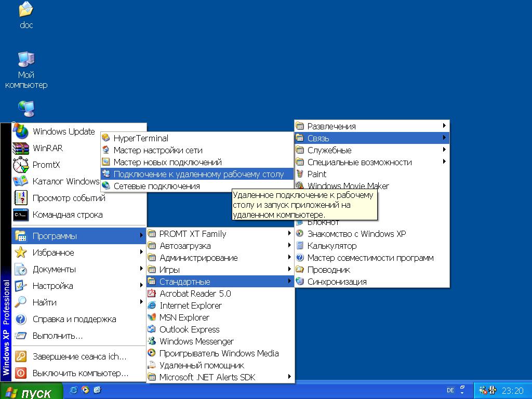
Task: Expand the Microsoft .NET Alerts SDK arrow
Action: [x=289, y=376]
